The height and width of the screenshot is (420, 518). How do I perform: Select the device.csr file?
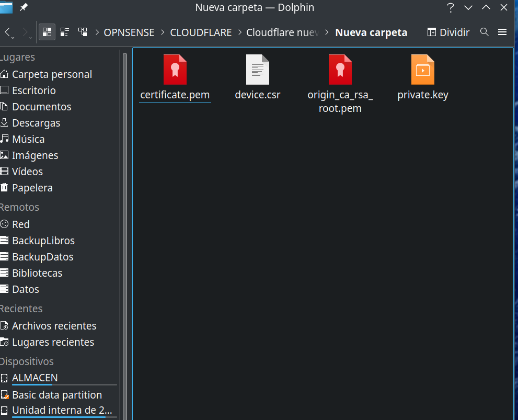click(258, 70)
